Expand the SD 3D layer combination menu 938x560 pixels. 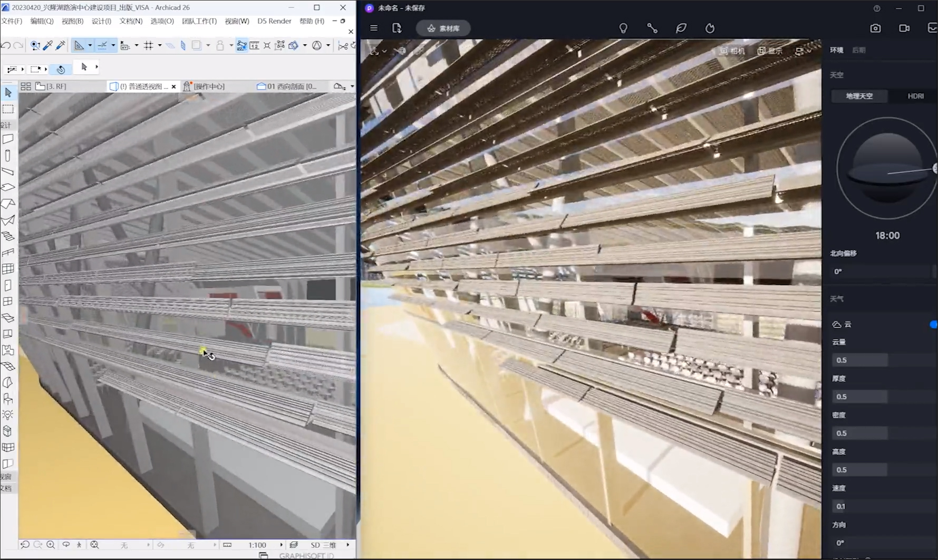[x=347, y=545]
